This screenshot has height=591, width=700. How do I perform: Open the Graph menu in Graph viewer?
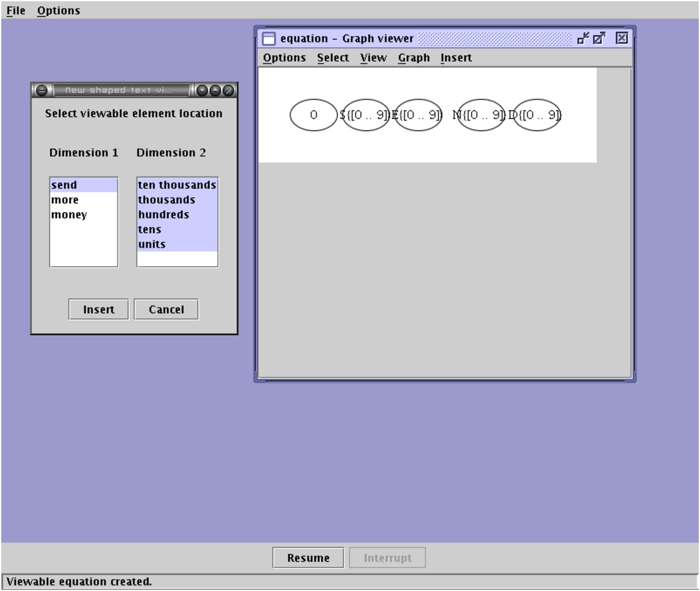click(414, 58)
